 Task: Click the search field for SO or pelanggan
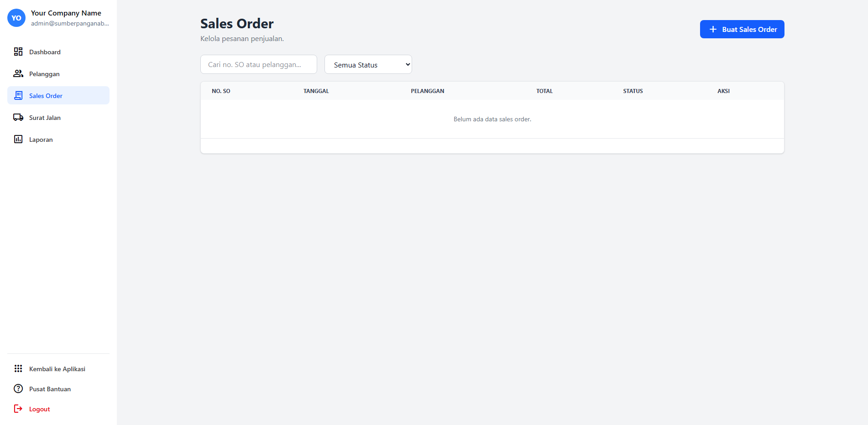pos(258,64)
